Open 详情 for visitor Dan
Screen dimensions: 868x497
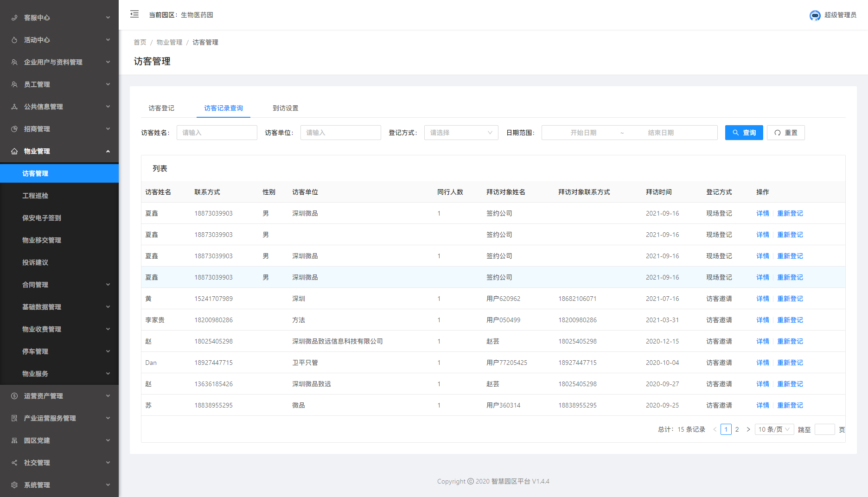[x=763, y=363]
